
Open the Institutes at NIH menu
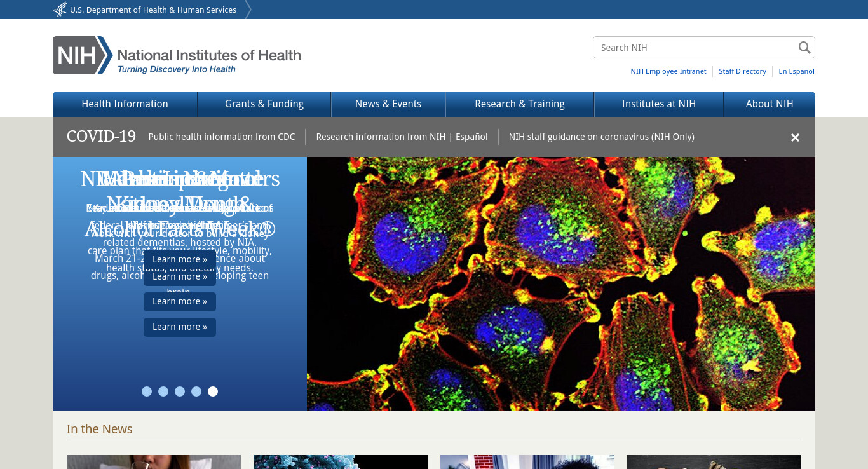point(659,104)
